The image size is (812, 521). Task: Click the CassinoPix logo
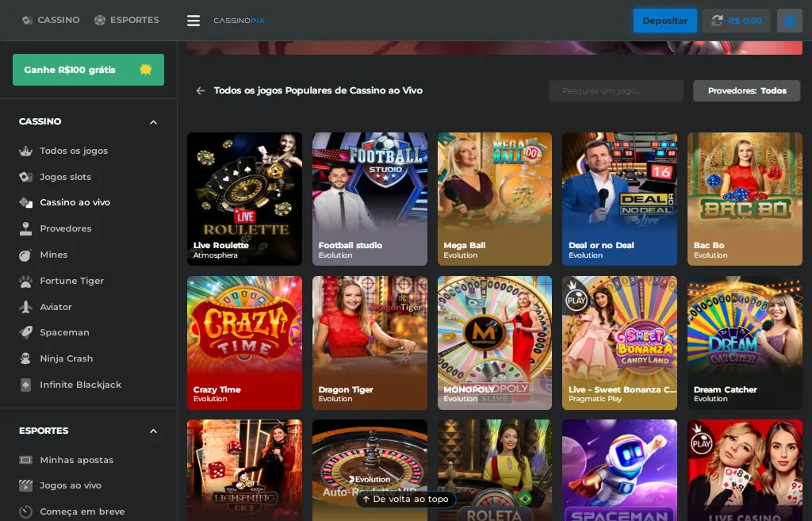[239, 21]
